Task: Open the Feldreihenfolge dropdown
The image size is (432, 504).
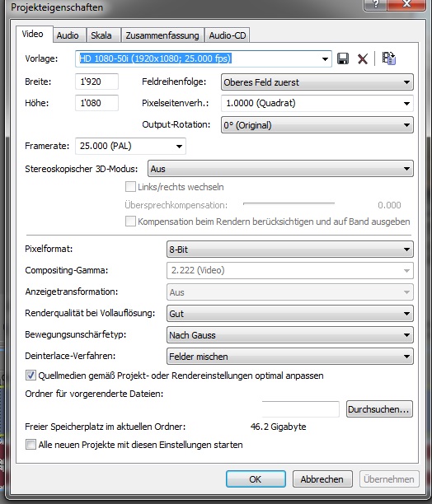Action: point(317,82)
